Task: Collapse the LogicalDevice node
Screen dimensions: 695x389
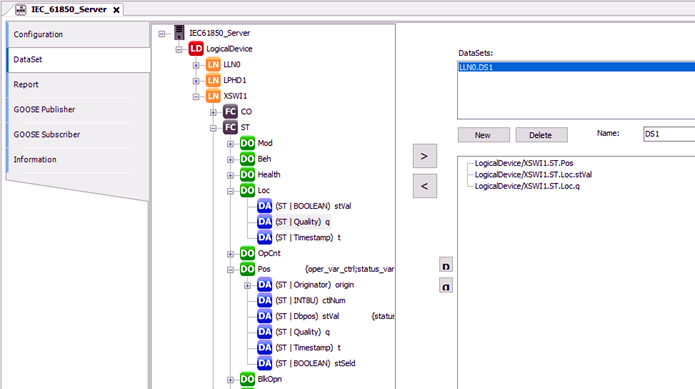Action: (x=179, y=50)
